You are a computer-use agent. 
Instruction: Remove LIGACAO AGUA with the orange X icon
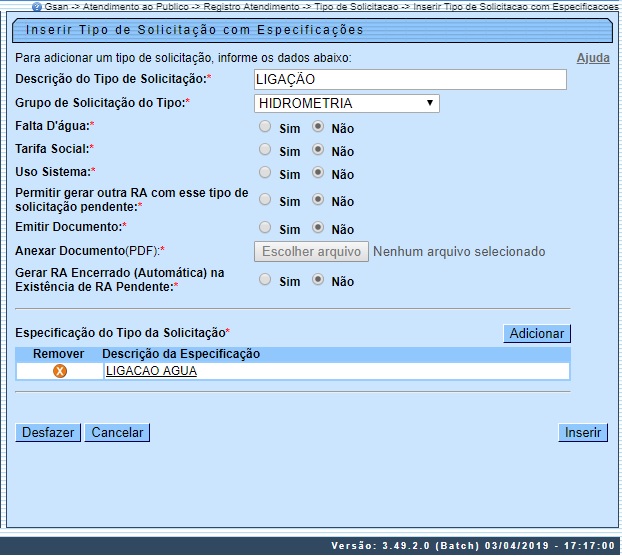[x=60, y=371]
